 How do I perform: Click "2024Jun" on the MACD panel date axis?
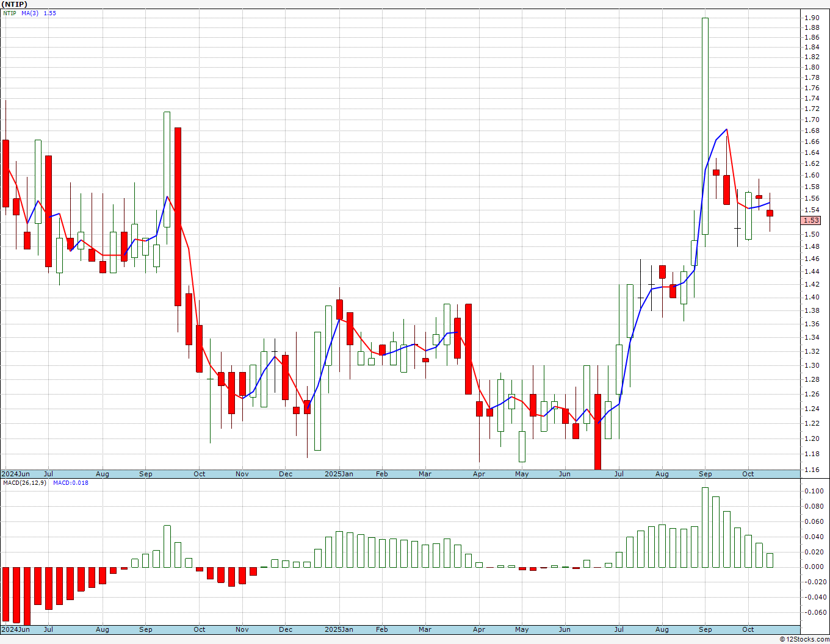15,629
